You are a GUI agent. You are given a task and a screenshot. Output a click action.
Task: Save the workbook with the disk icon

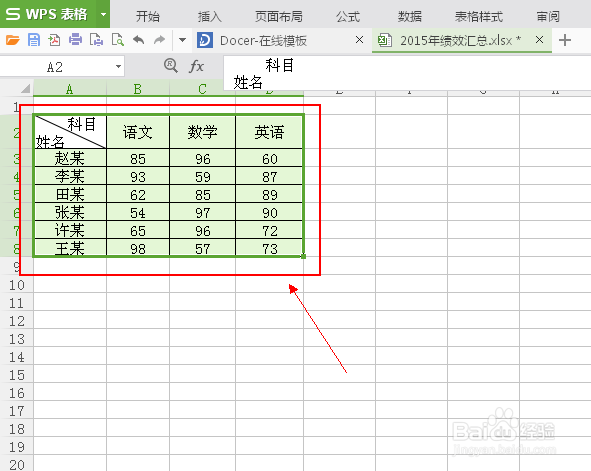coord(34,40)
